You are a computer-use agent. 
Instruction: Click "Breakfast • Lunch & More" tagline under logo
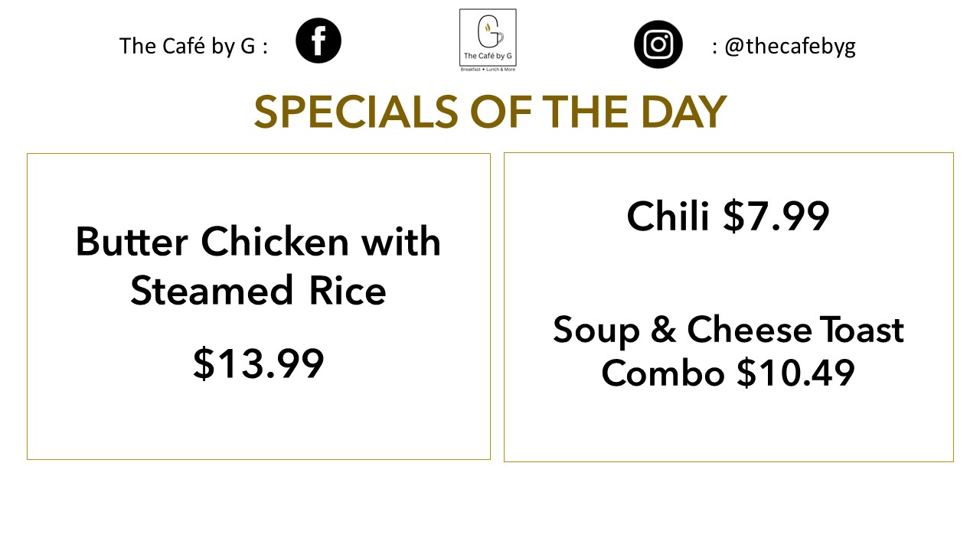[488, 69]
